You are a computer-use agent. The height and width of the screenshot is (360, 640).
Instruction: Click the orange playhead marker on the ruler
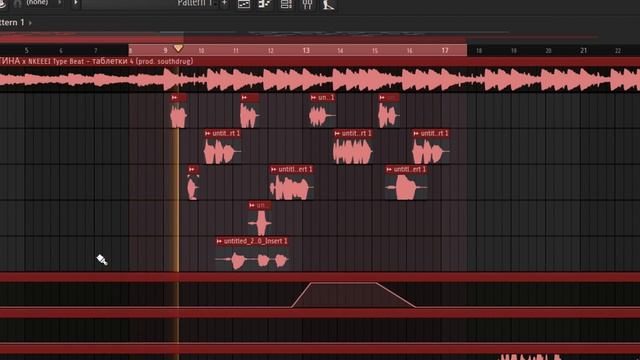[178, 49]
